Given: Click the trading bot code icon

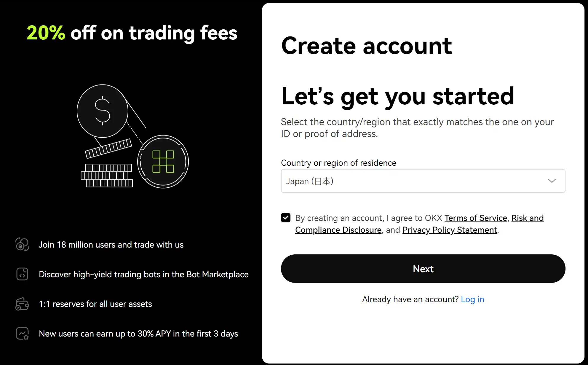Looking at the screenshot, I should [22, 274].
